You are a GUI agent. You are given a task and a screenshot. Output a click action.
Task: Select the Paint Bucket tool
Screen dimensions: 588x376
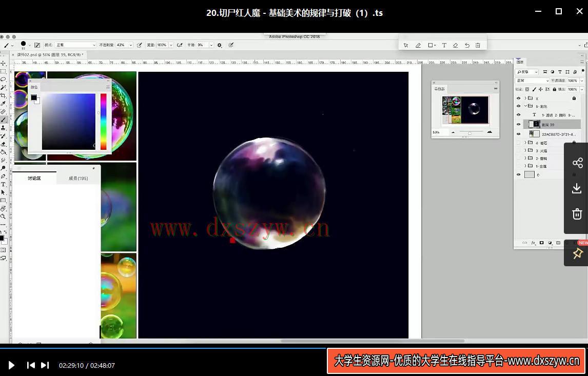[4, 152]
